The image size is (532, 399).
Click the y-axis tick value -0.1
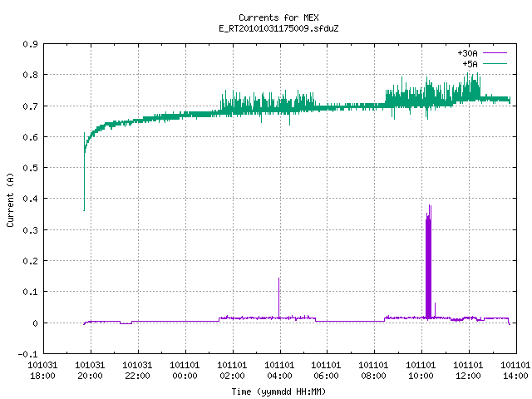pos(27,354)
